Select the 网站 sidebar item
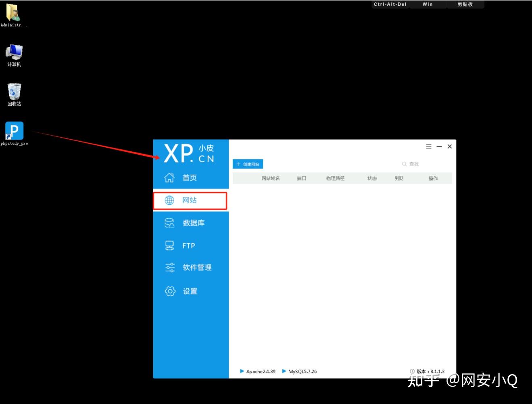The image size is (532, 404). tap(190, 201)
